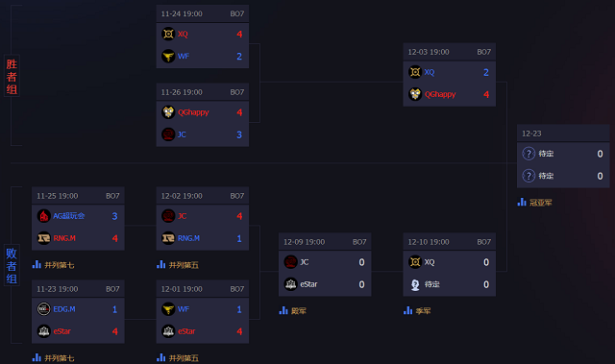The image size is (615, 364).
Task: Select the 败者组 bracket tab
Action: 12,265
